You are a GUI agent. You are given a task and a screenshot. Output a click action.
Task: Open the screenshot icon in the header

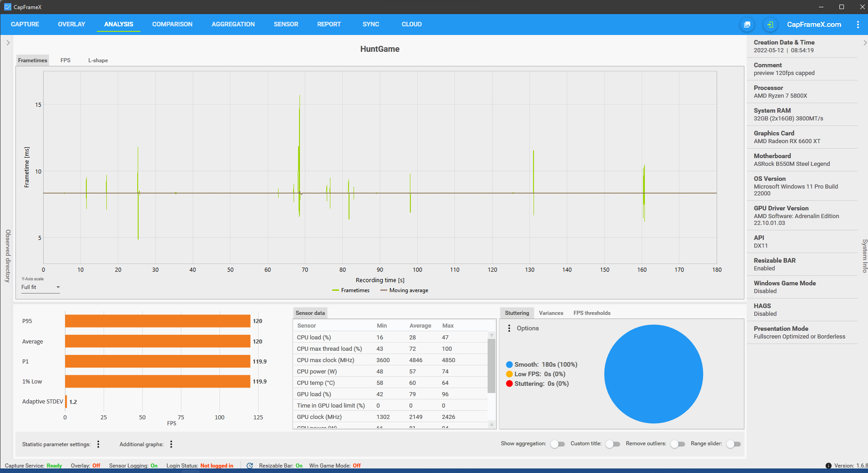747,25
